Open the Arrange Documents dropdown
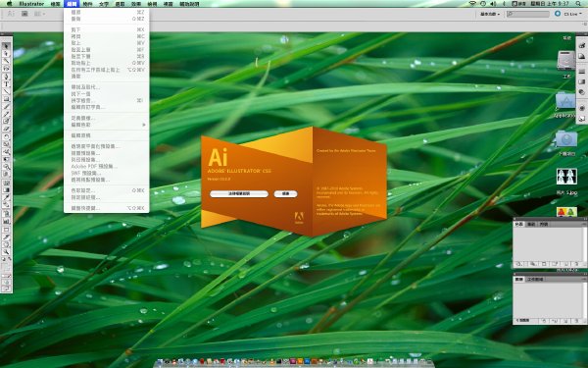Image resolution: width=588 pixels, height=368 pixels. (39, 14)
